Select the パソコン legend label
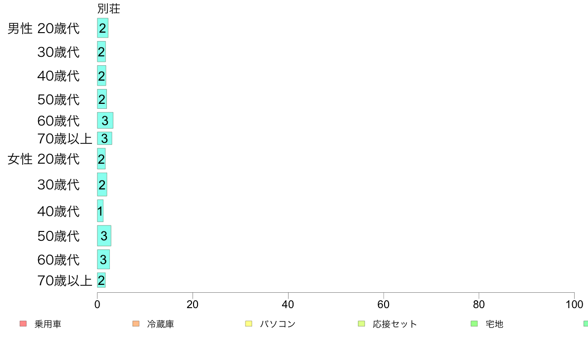 point(278,324)
